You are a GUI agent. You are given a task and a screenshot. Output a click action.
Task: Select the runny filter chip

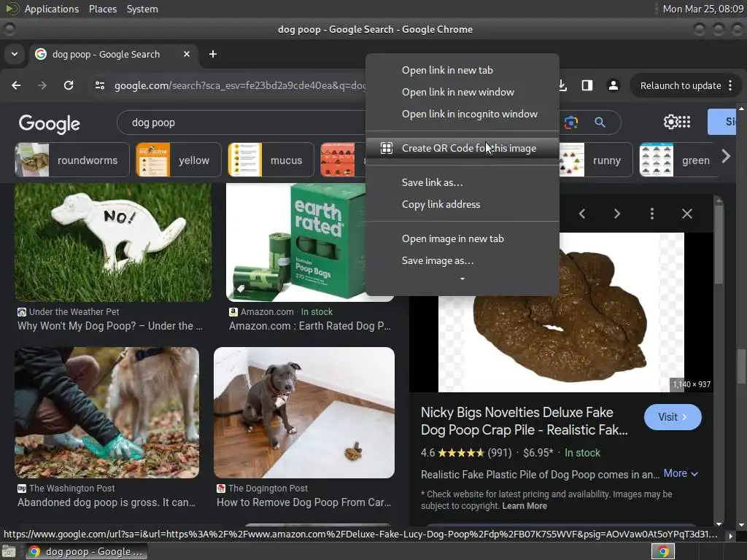point(595,160)
